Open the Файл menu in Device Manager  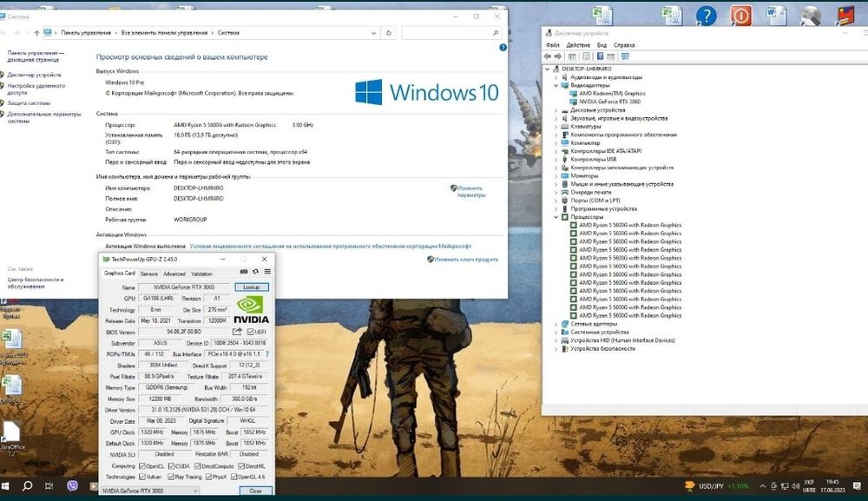552,45
